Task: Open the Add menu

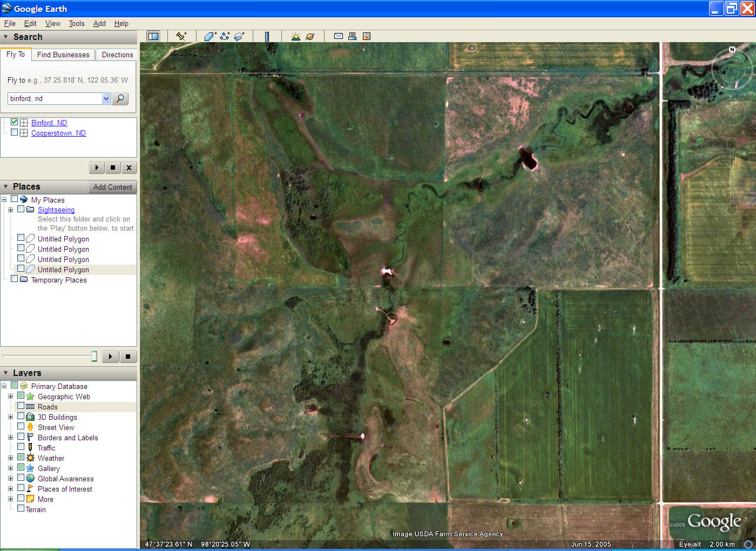Action: tap(99, 23)
